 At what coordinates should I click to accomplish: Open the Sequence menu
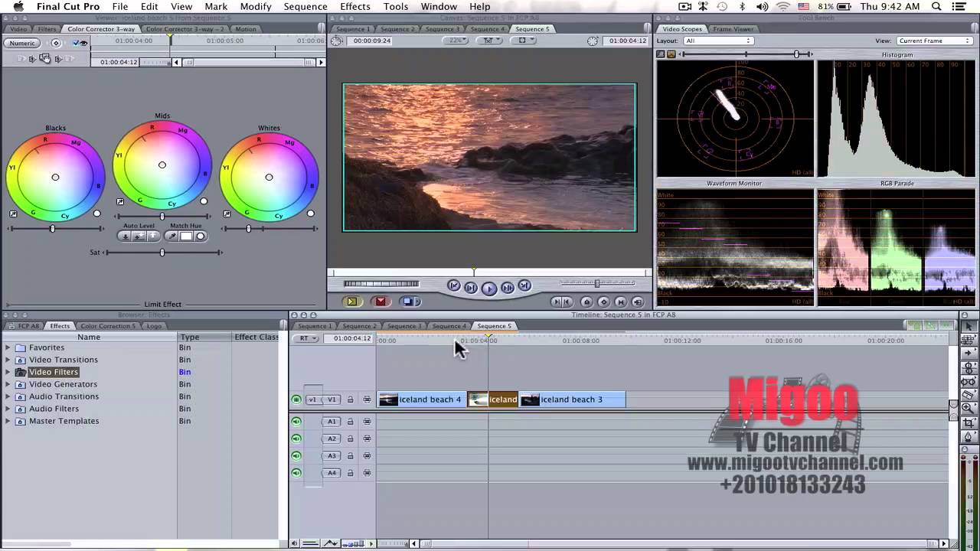(x=305, y=7)
